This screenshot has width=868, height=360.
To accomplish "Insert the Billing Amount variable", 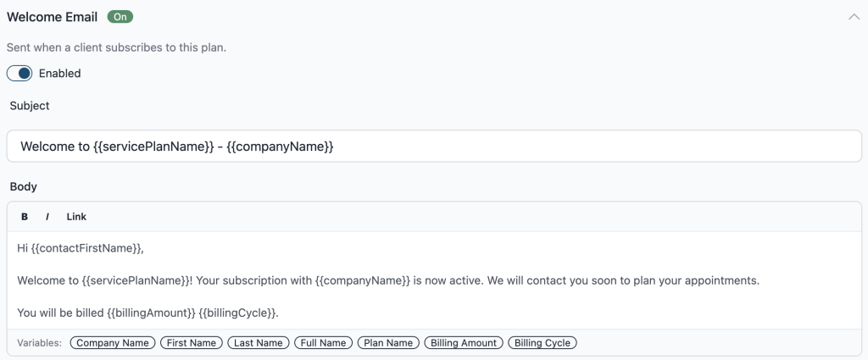I will (464, 343).
